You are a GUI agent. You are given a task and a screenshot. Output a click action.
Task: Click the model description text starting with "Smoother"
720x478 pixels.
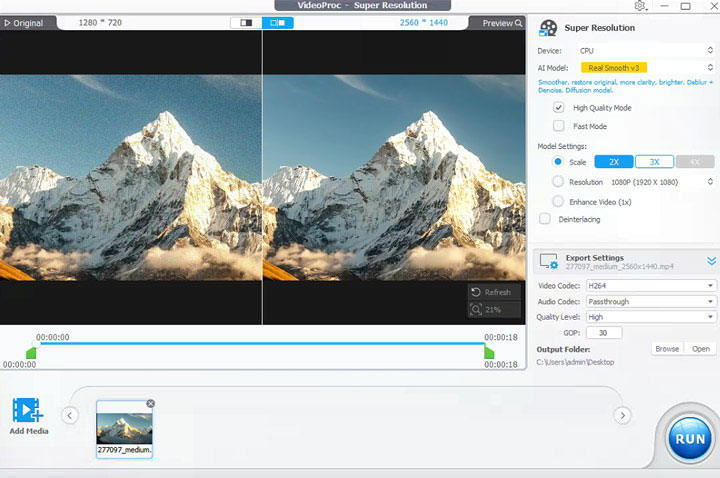(625, 86)
